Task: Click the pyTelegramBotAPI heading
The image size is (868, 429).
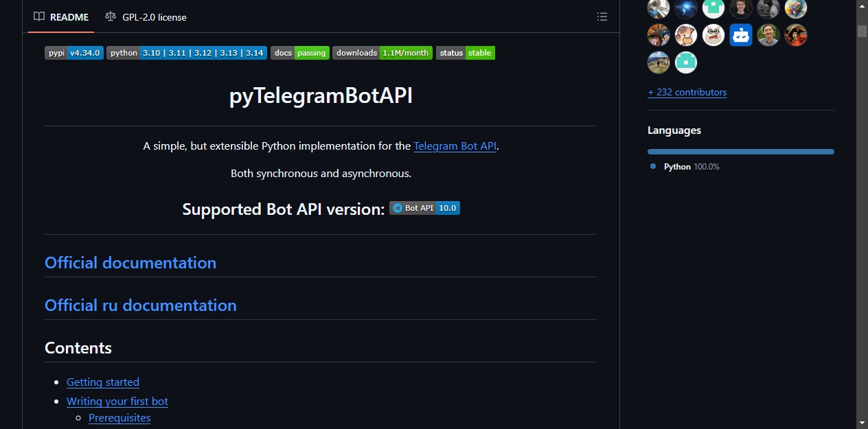Action: click(x=321, y=96)
